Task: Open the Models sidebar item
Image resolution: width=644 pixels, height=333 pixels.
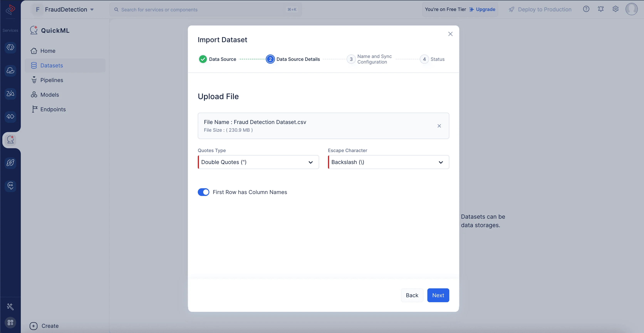Action: click(49, 95)
